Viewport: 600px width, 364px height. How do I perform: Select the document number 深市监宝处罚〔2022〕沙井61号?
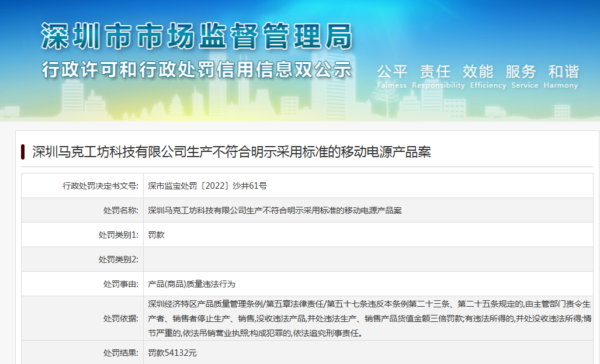coord(207,186)
